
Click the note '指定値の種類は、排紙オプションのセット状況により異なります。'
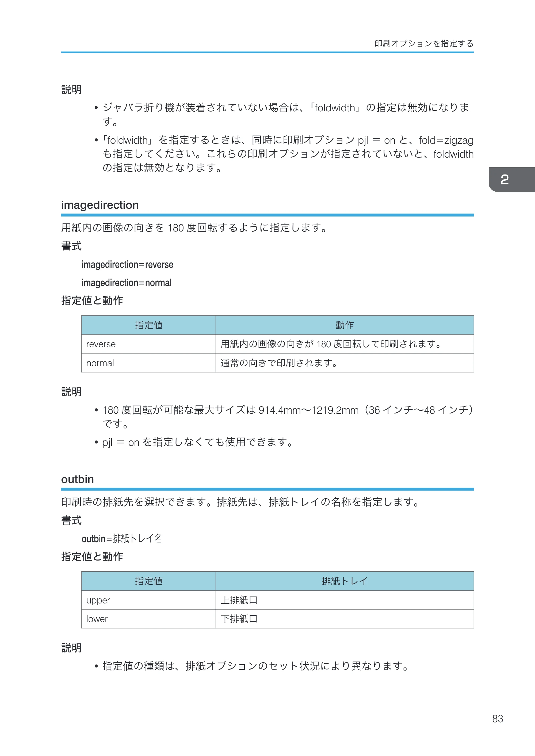256,666
